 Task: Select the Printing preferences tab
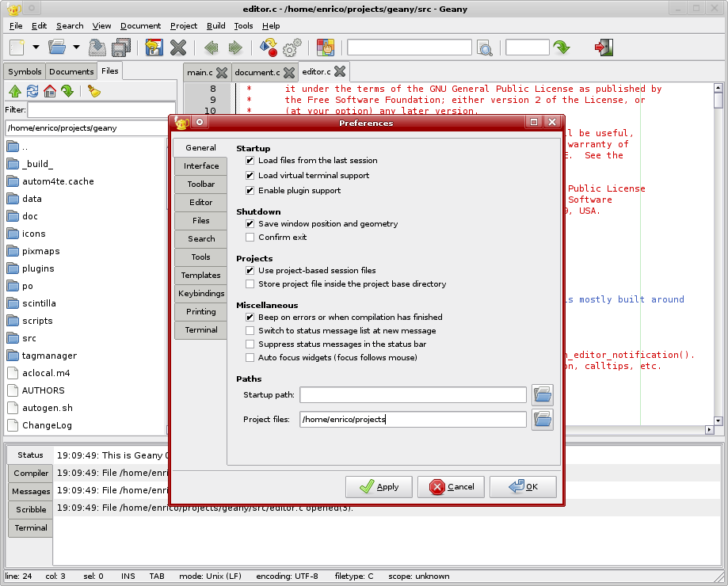[x=201, y=312]
